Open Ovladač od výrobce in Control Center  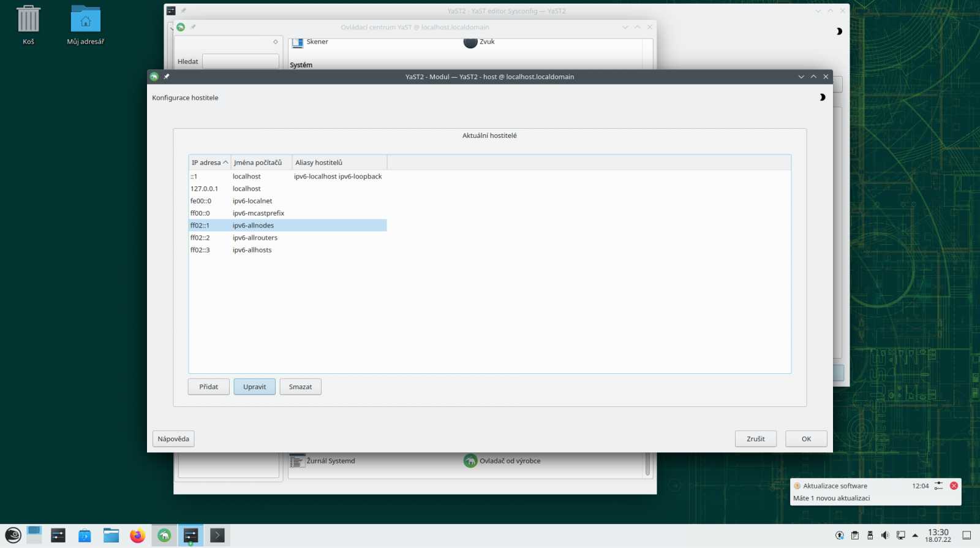pos(502,461)
